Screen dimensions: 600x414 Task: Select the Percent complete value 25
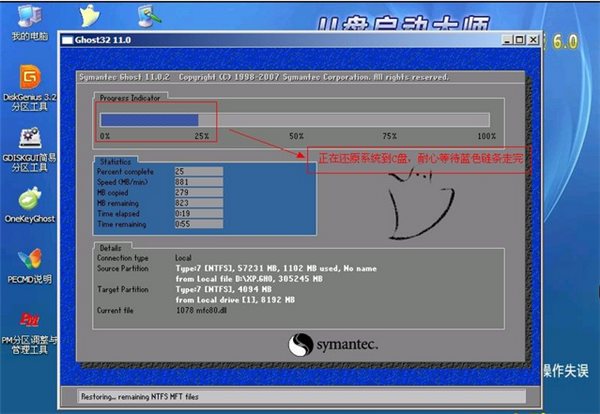pos(199,171)
